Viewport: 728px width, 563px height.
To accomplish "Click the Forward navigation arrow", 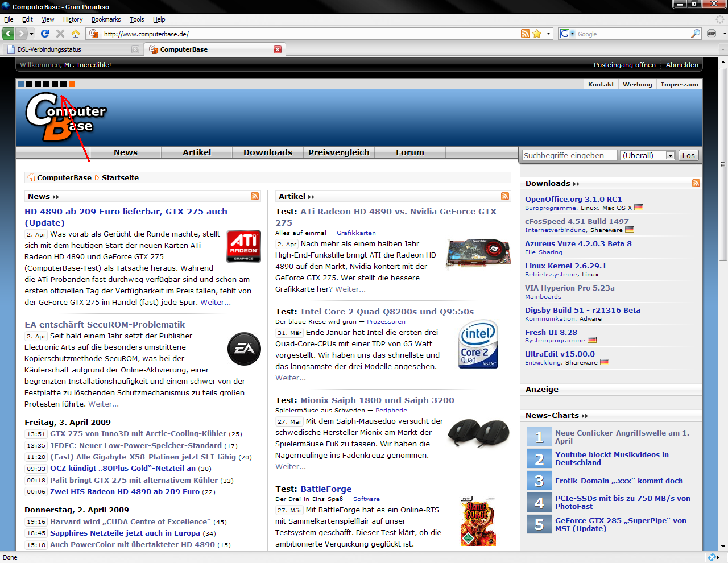I will pos(21,34).
